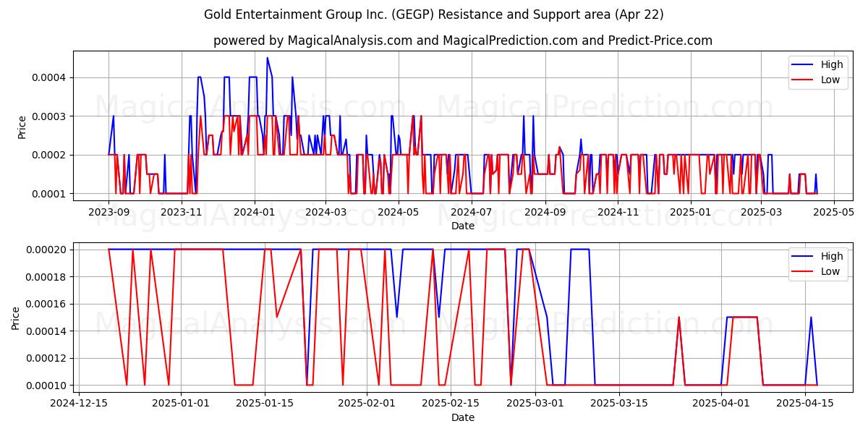Click the 2025-03 tick label in top chart
The width and height of the screenshot is (868, 434).
(761, 212)
